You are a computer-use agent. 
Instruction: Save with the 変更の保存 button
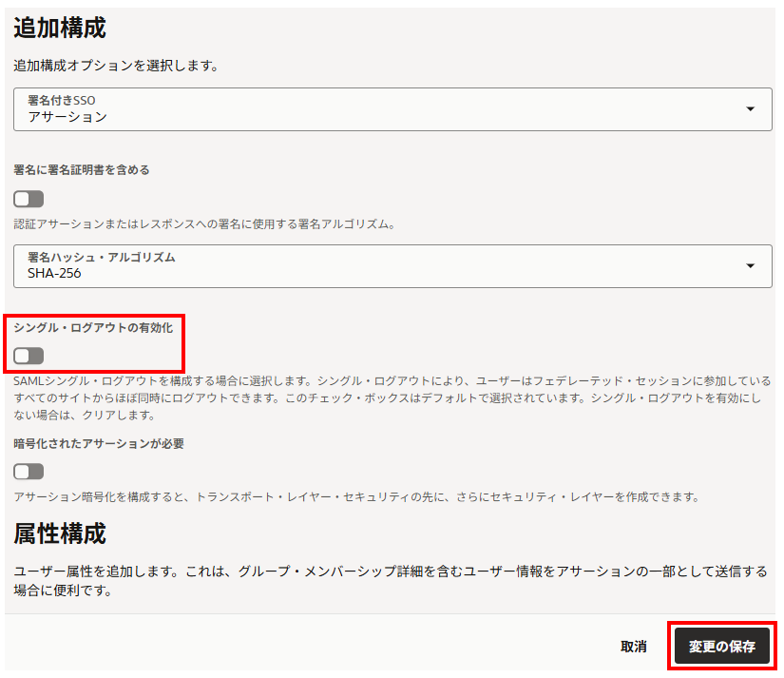click(721, 647)
